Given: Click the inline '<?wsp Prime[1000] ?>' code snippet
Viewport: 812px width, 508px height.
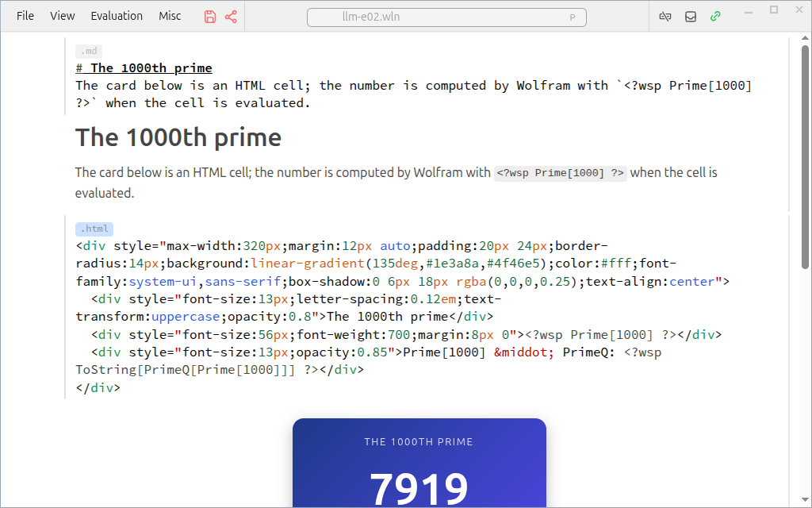Looking at the screenshot, I should coord(561,173).
